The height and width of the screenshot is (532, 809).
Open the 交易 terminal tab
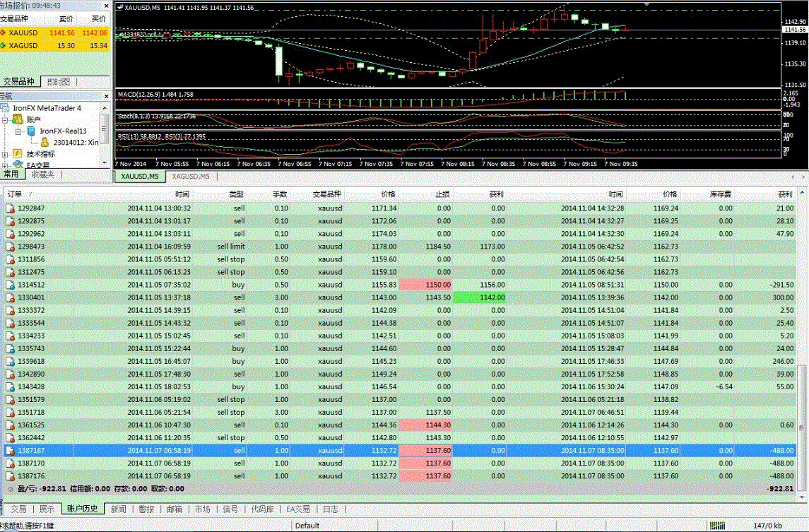[x=18, y=509]
